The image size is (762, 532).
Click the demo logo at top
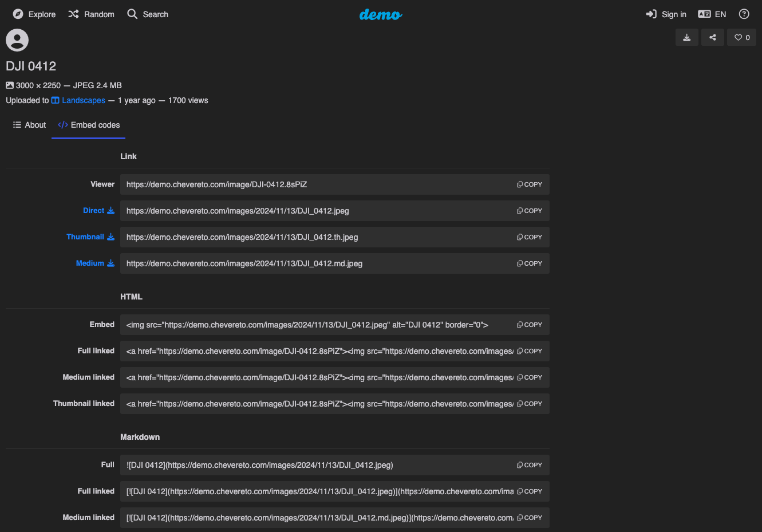(381, 14)
